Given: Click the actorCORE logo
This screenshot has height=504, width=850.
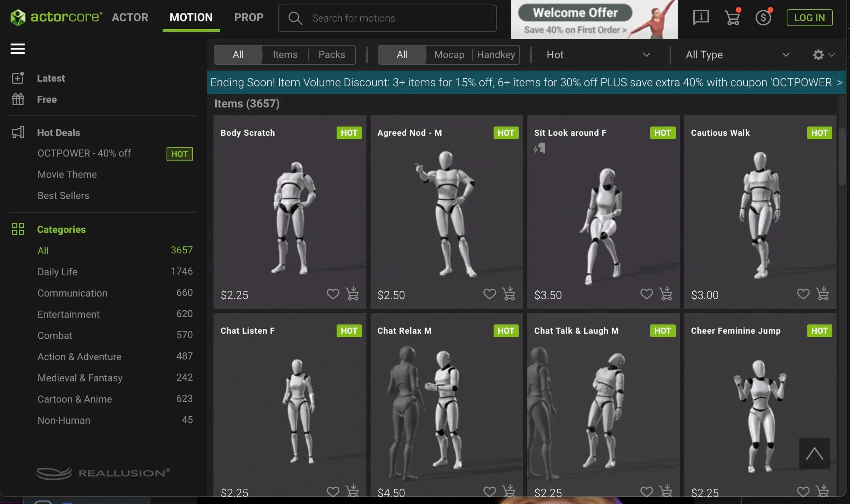Looking at the screenshot, I should point(55,17).
